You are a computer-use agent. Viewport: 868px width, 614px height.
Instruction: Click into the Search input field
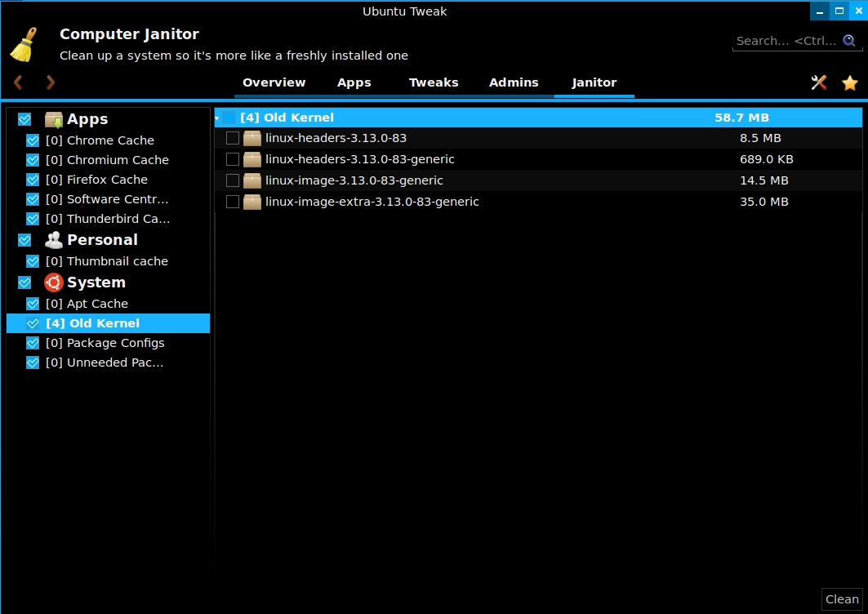[x=786, y=41]
